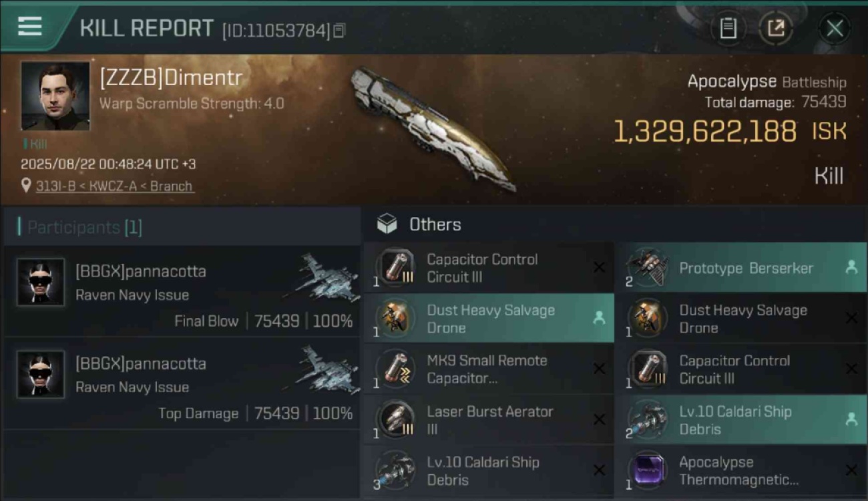Open the hamburger menu
The height and width of the screenshot is (501, 868).
click(29, 26)
